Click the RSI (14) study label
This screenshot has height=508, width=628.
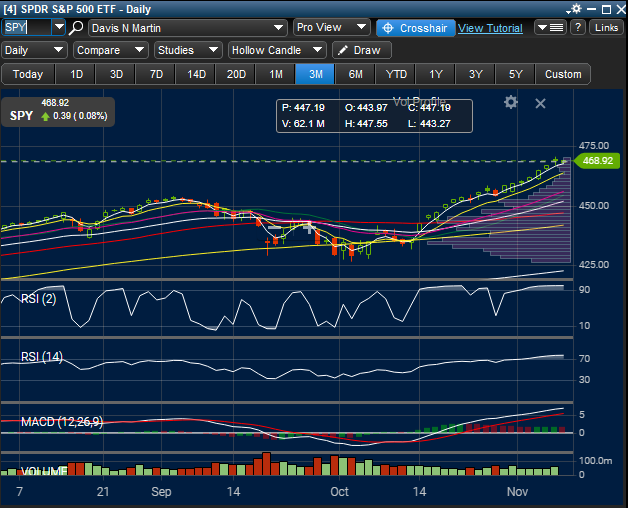[x=42, y=356]
